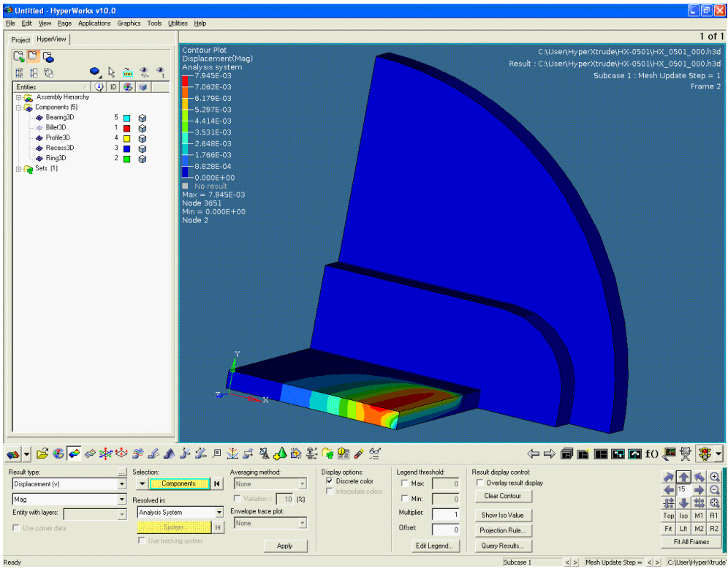
Task: Click the Contour panel toolbar icon
Action: (x=75, y=454)
